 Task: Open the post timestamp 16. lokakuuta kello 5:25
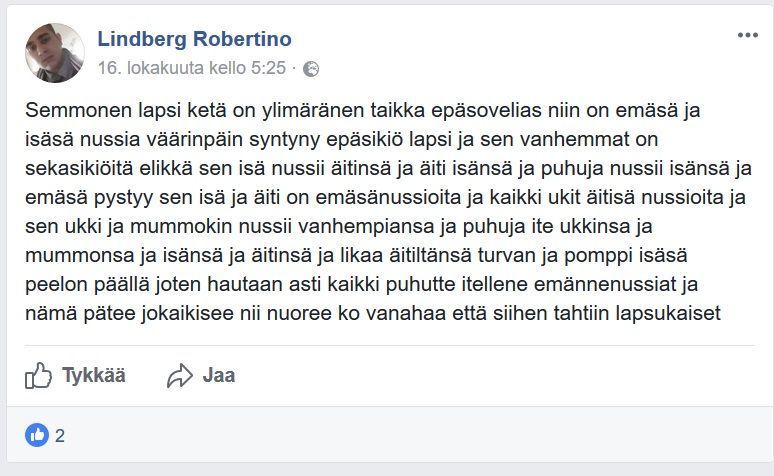pos(191,69)
